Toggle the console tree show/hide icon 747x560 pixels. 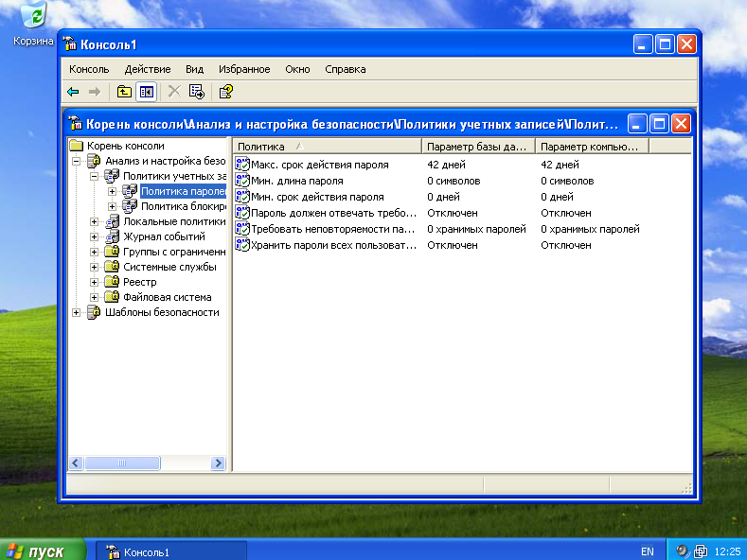coord(146,92)
